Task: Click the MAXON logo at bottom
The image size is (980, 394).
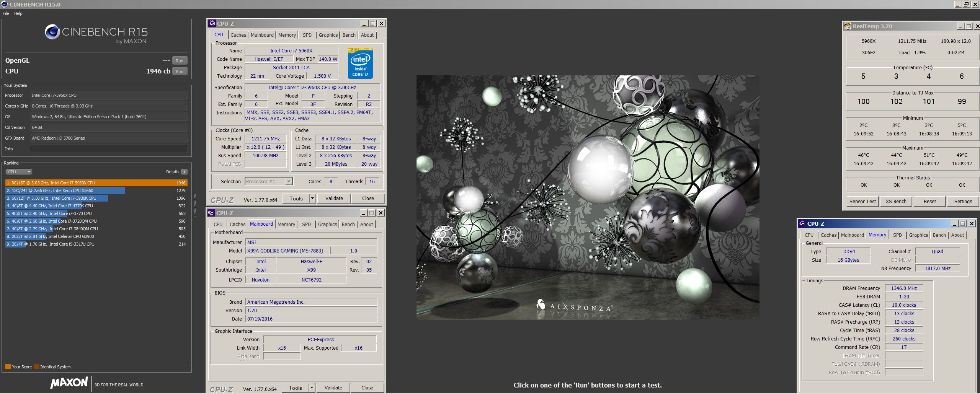Action: click(69, 383)
